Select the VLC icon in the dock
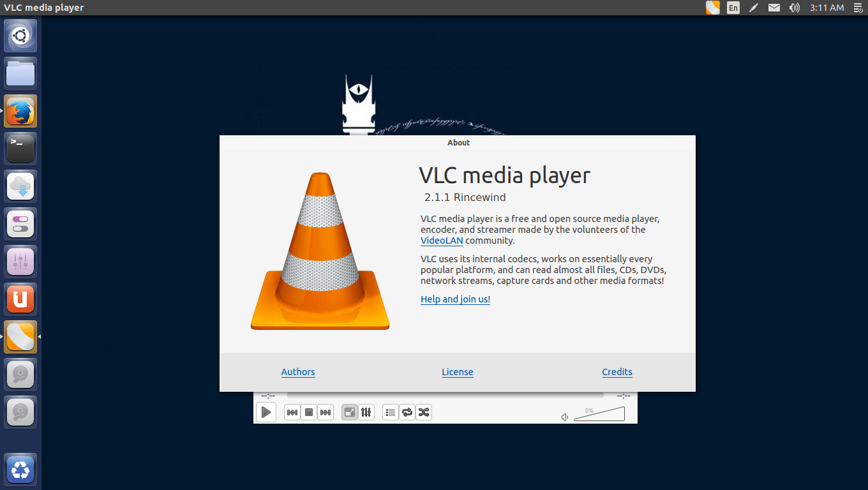The height and width of the screenshot is (490, 868). point(20,337)
